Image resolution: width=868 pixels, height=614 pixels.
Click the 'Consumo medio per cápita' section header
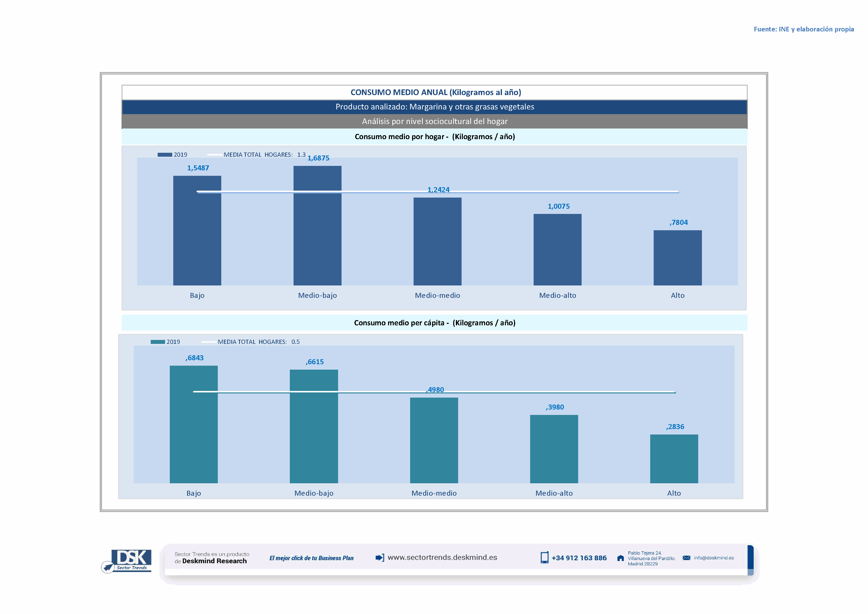(434, 323)
